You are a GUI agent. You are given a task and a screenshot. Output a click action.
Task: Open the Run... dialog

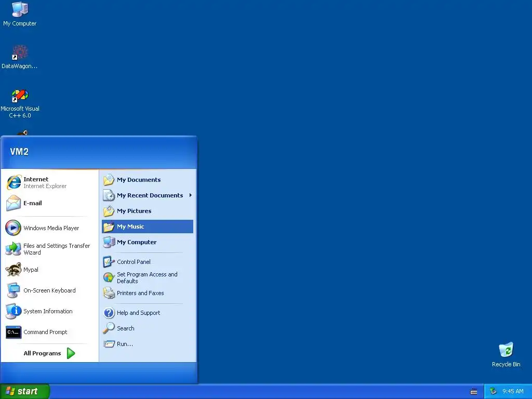point(148,344)
